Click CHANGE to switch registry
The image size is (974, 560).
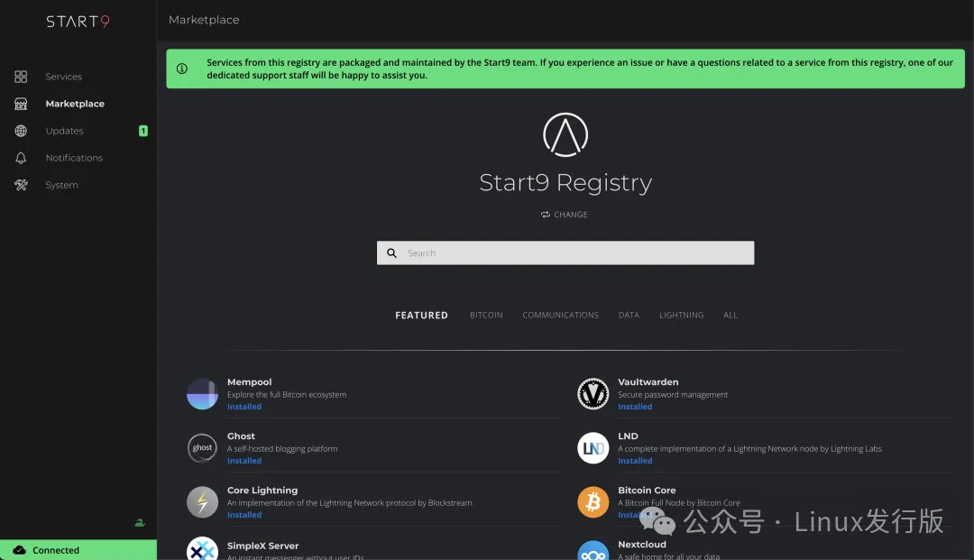pos(564,215)
